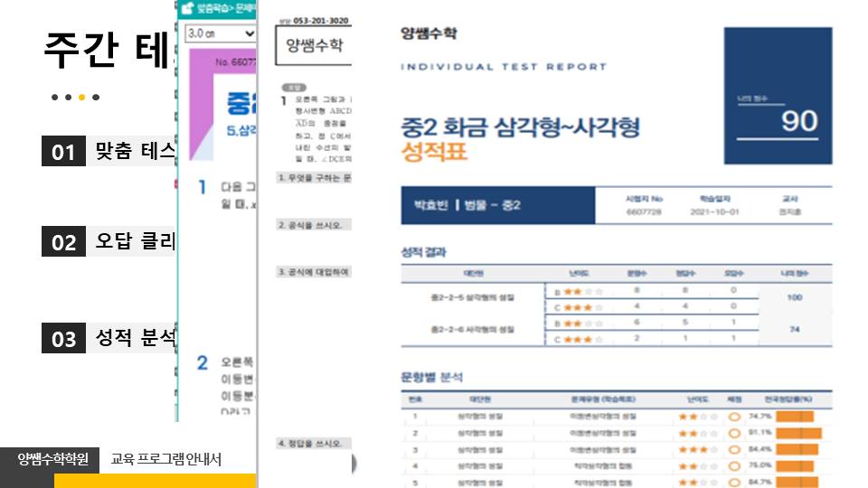This screenshot has height=488, width=868.
Task: Click the 맞춤학습 icon in teal title bar
Action: (x=187, y=8)
